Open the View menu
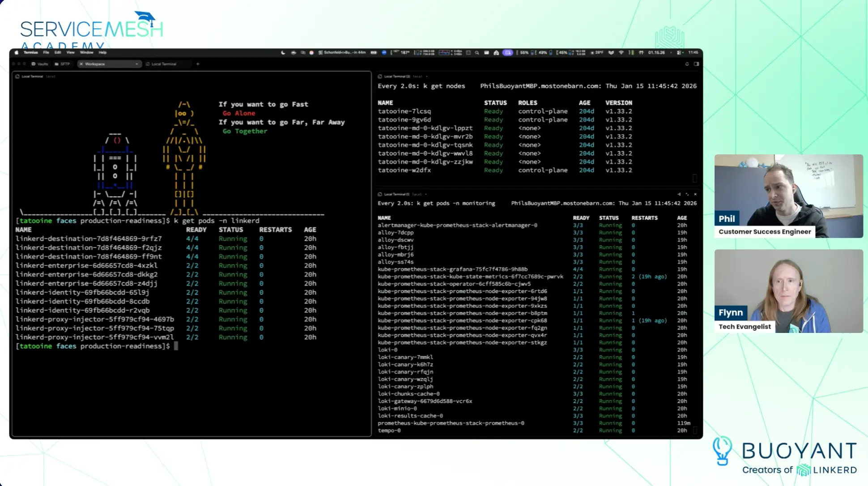 click(70, 53)
